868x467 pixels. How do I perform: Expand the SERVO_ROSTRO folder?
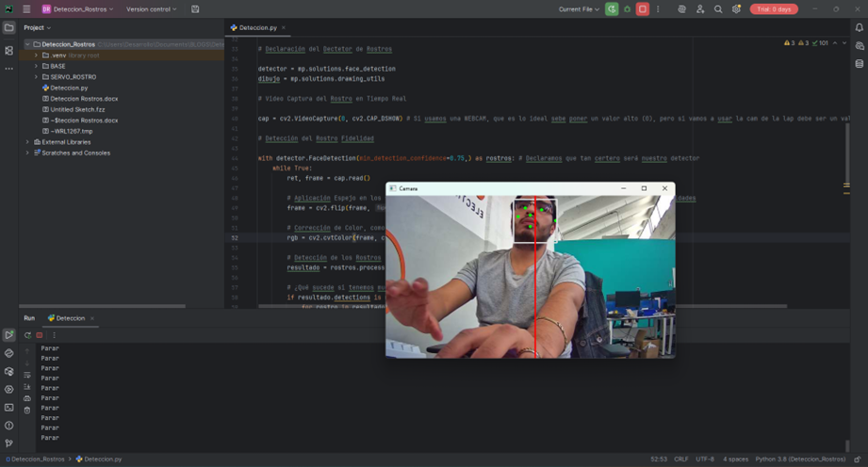coord(36,77)
